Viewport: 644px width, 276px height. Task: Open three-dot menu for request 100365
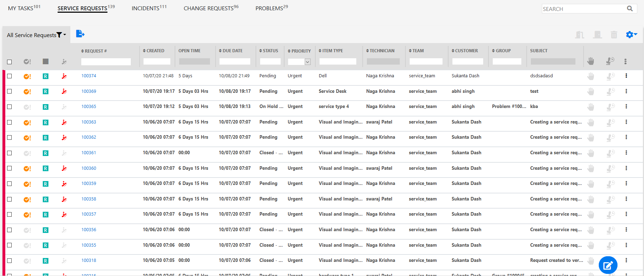tap(626, 107)
